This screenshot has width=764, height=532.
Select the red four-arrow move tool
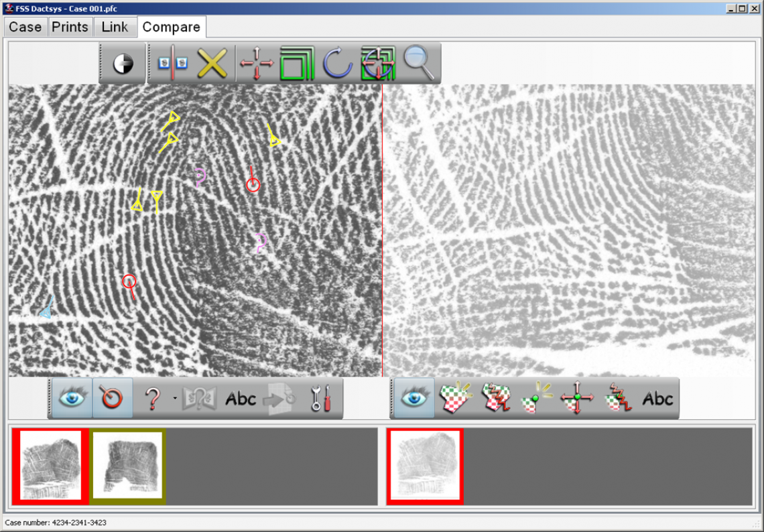256,64
